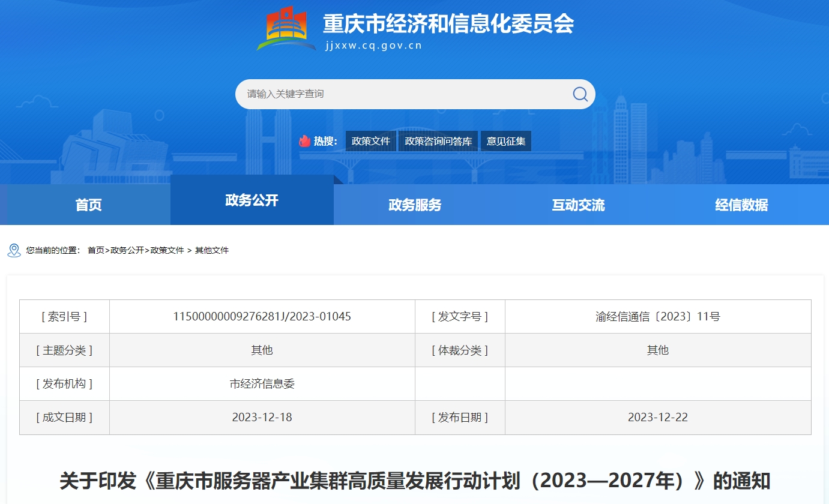Click the 其他 value beside 体裁分类
This screenshot has height=504, width=829.
[x=658, y=350]
